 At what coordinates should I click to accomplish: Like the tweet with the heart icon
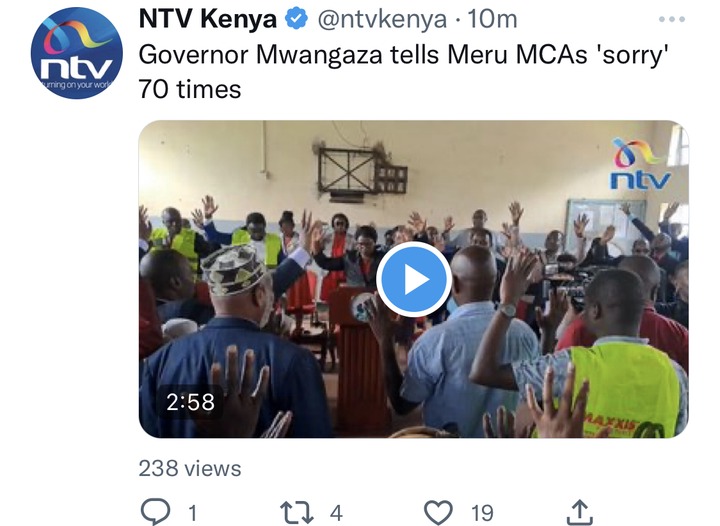click(438, 512)
